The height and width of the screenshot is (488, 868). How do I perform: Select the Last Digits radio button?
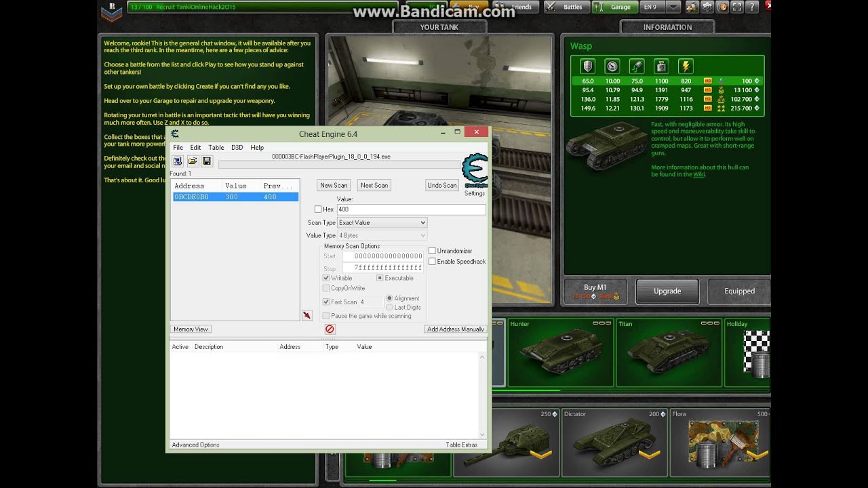pos(389,307)
